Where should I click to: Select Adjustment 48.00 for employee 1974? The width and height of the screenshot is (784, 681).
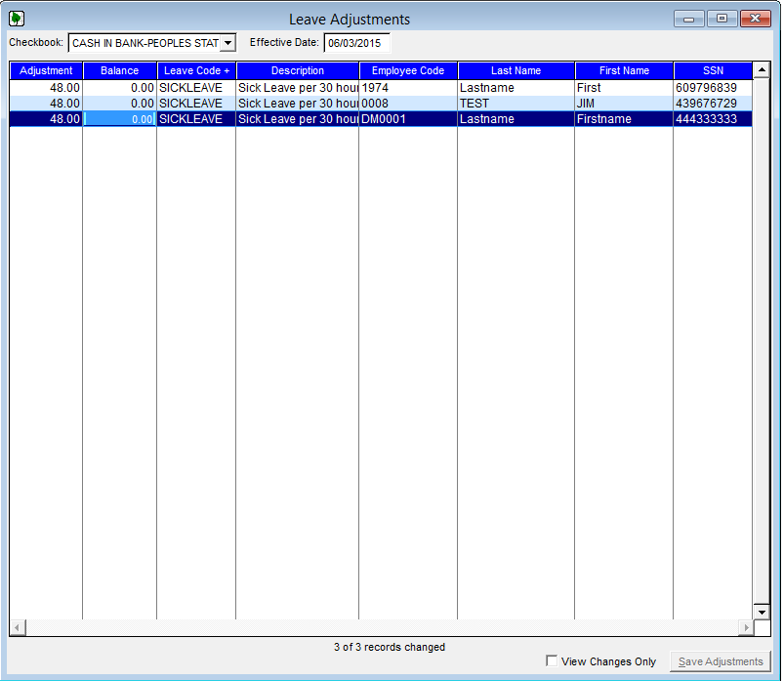click(x=46, y=88)
